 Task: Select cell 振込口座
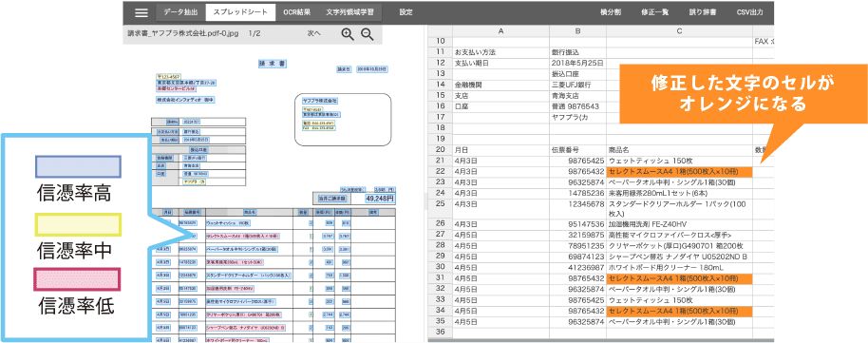pyautogui.click(x=578, y=74)
